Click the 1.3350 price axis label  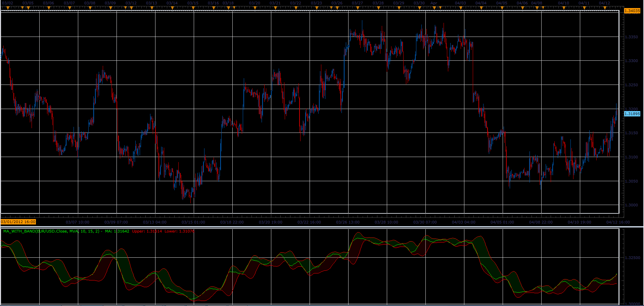tap(631, 37)
